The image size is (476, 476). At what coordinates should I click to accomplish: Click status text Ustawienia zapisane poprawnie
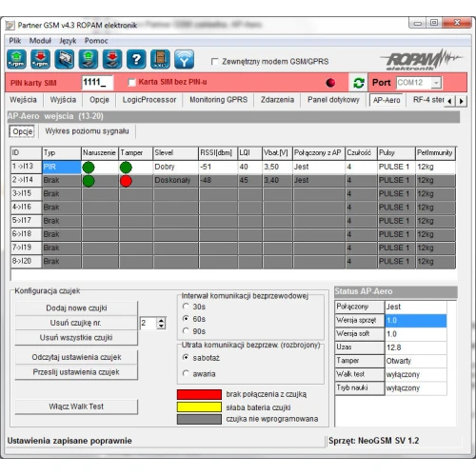(x=69, y=441)
